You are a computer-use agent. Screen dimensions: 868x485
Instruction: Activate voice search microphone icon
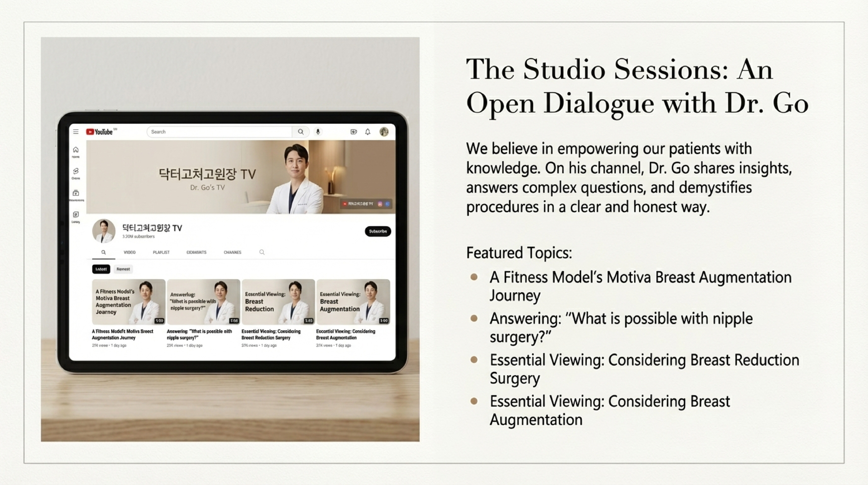[x=318, y=132]
